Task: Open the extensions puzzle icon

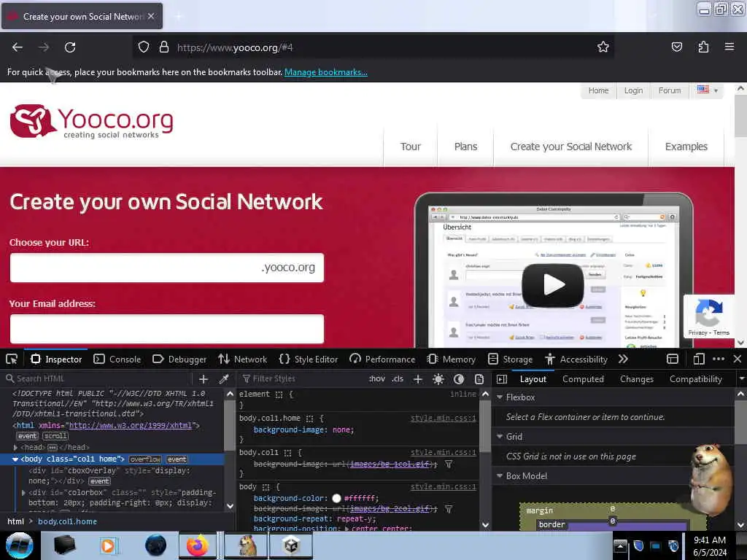Action: [703, 47]
